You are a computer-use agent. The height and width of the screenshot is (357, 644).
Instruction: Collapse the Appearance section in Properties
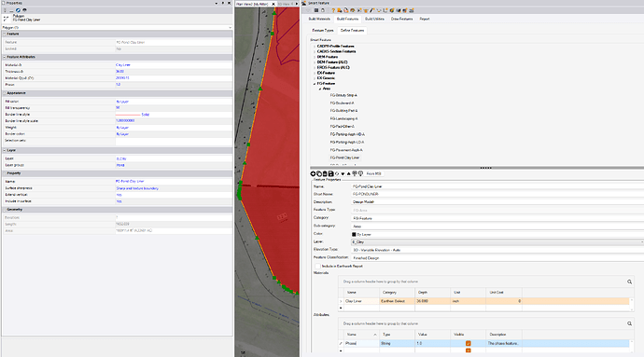(5, 93)
